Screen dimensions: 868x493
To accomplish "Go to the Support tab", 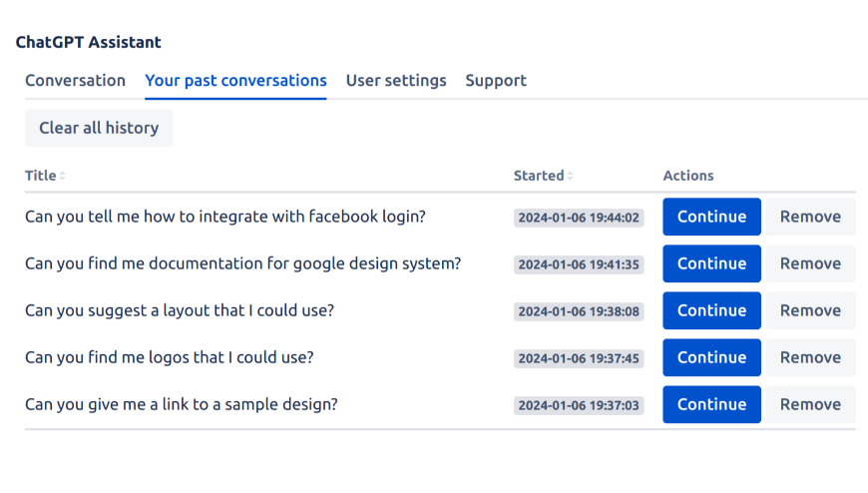I will point(496,81).
